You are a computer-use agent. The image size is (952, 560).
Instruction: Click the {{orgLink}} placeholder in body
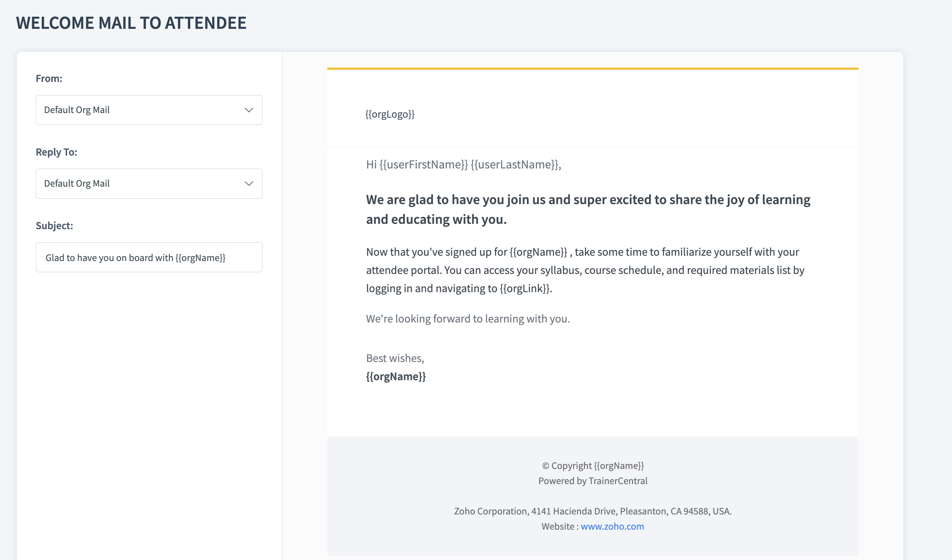pos(525,289)
